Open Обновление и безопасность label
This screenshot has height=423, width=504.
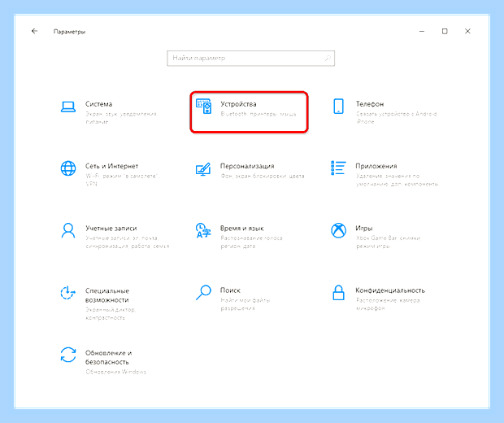coord(108,357)
